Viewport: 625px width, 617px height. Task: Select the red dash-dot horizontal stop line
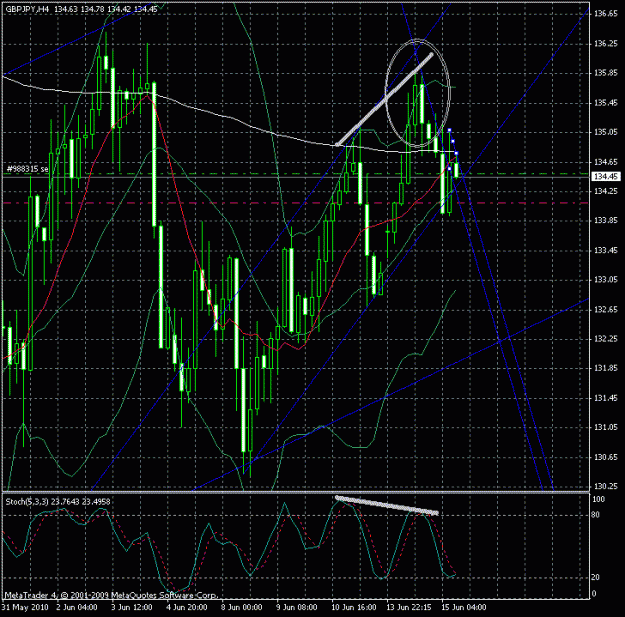coord(295,203)
